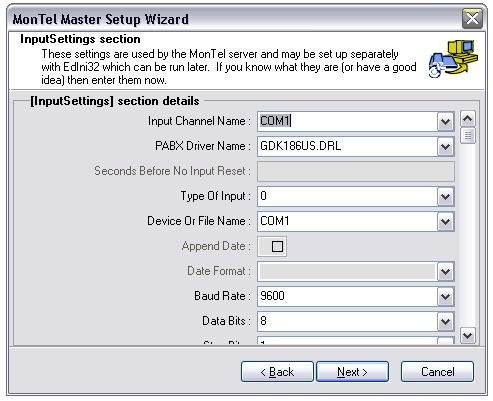Close the MonTel Master Setup Wizard window
This screenshot has width=493, height=401.
(472, 19)
